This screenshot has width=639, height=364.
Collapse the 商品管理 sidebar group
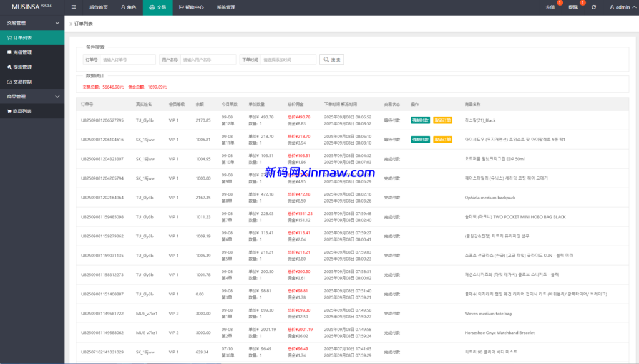57,97
